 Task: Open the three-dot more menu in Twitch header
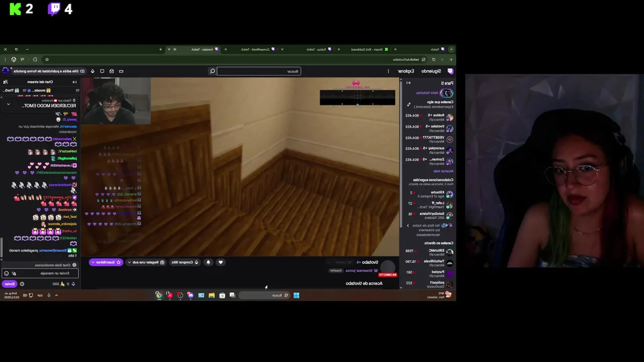(x=388, y=71)
